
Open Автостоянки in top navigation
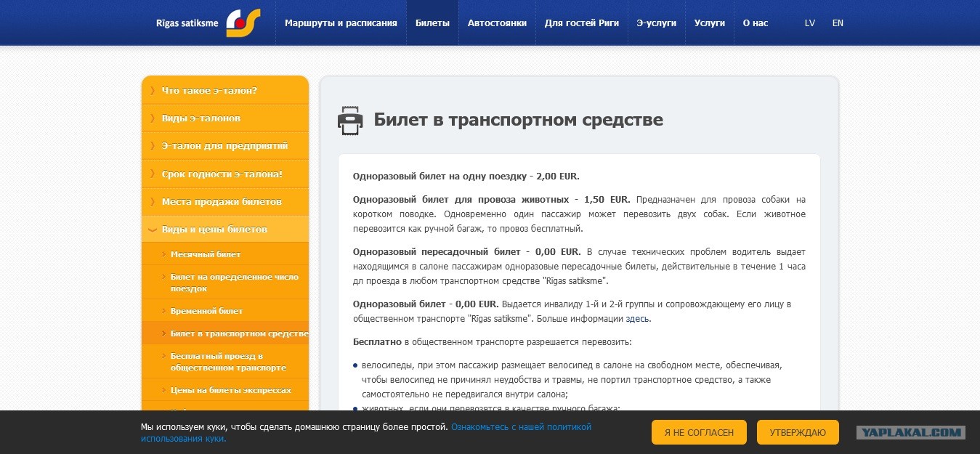497,23
